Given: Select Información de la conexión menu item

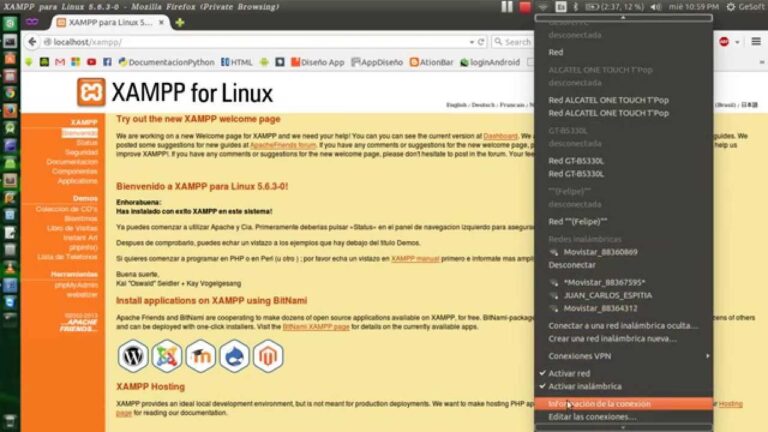Looking at the screenshot, I should 599,404.
